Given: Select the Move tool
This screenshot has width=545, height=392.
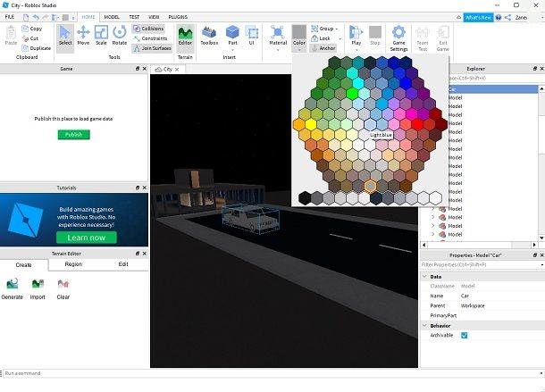Looking at the screenshot, I should [83, 36].
